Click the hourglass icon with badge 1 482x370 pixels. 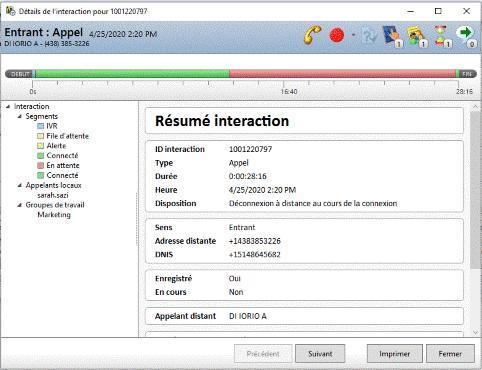tap(442, 36)
